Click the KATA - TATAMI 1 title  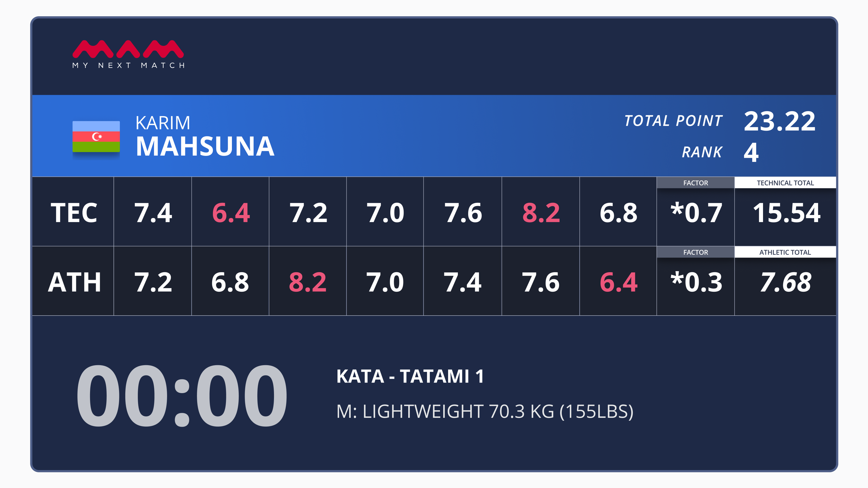tap(410, 376)
